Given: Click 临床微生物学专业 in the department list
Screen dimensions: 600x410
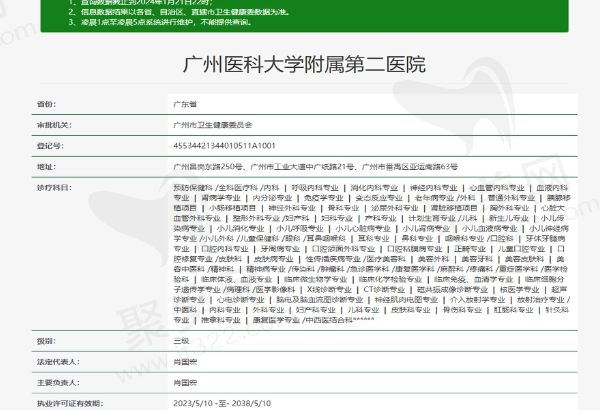Looking at the screenshot, I should tap(316, 279).
